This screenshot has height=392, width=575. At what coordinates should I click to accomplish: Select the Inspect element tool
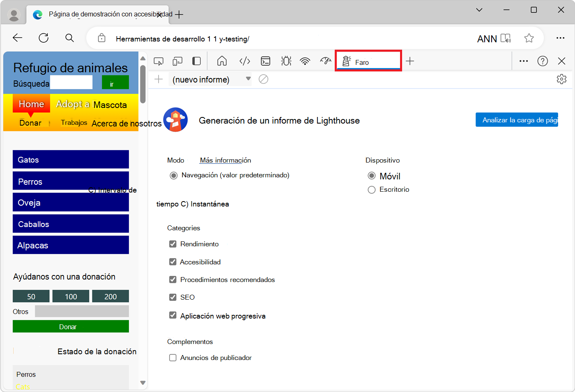pyautogui.click(x=159, y=61)
